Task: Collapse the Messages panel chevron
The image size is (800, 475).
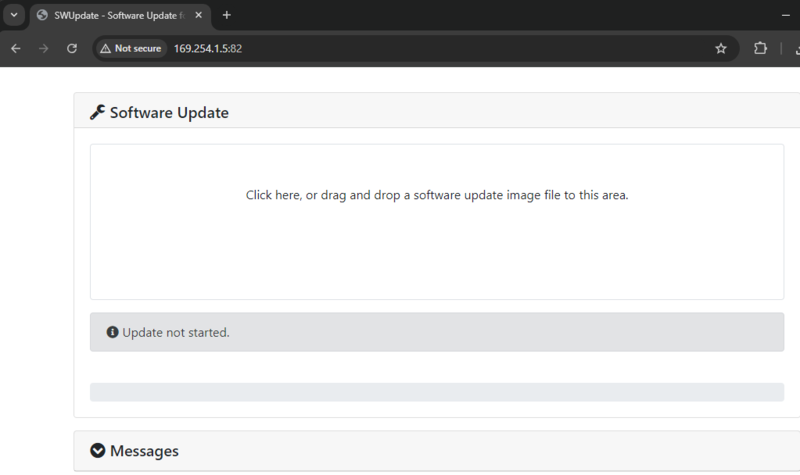Action: pos(98,451)
